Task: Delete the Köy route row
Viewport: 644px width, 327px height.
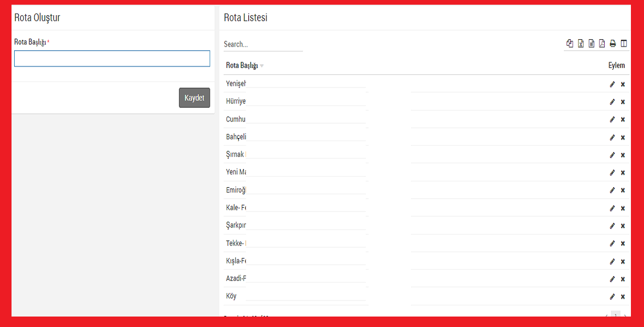Action: tap(623, 297)
